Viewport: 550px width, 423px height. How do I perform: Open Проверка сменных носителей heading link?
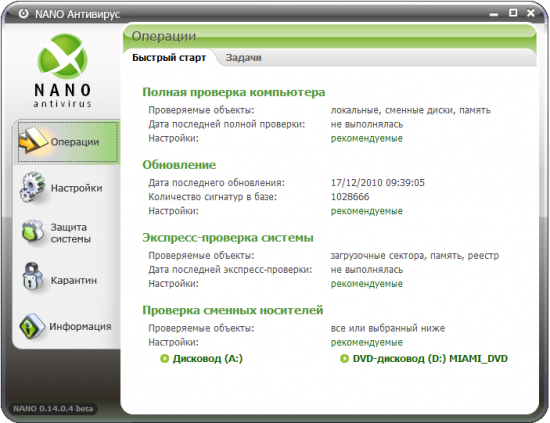pyautogui.click(x=233, y=310)
